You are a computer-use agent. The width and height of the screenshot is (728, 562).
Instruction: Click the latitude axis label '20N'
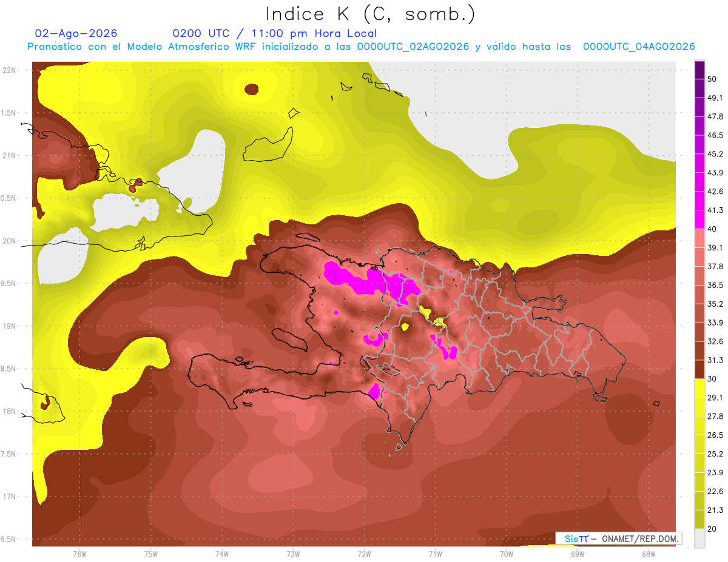coord(8,241)
